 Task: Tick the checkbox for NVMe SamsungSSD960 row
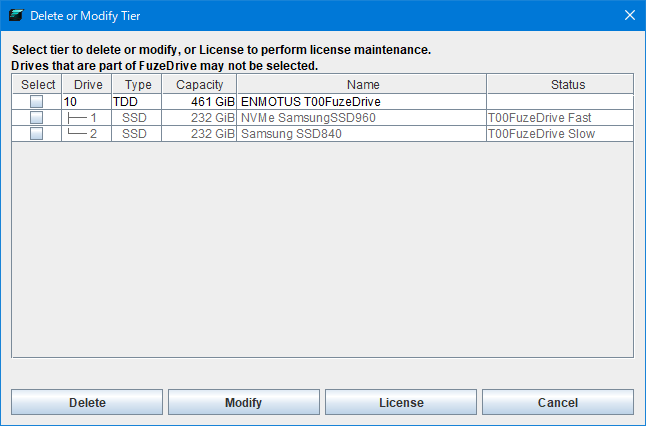[36, 117]
